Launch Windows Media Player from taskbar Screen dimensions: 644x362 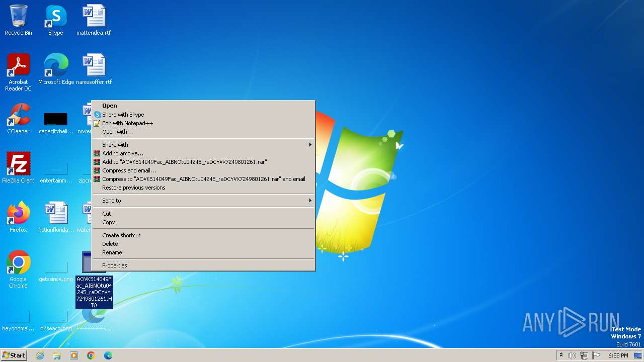[x=74, y=355]
